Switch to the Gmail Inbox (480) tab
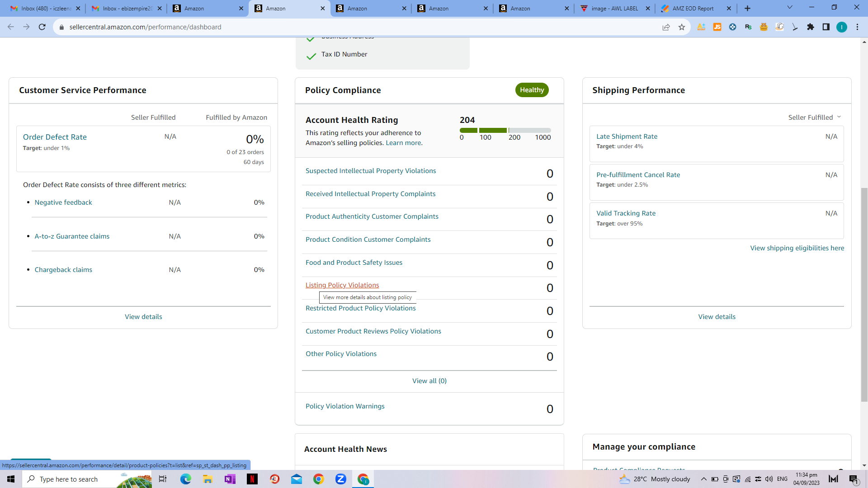868x488 pixels. tap(45, 9)
